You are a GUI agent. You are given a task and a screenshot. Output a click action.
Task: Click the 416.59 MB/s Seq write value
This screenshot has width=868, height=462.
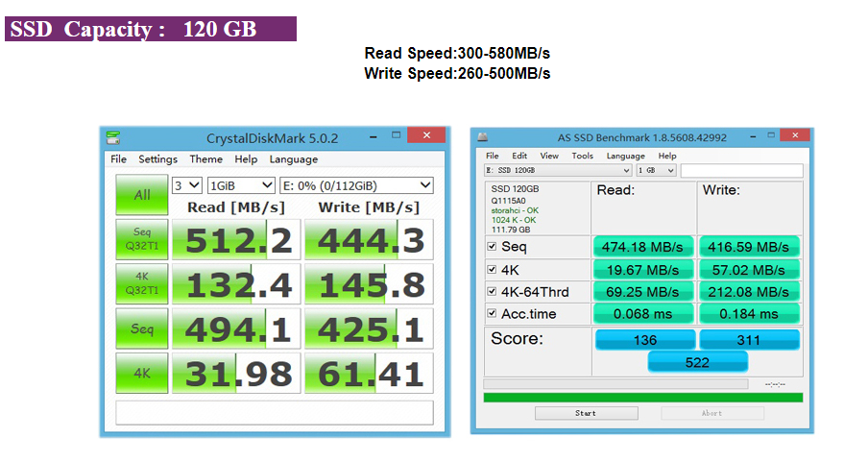(749, 247)
